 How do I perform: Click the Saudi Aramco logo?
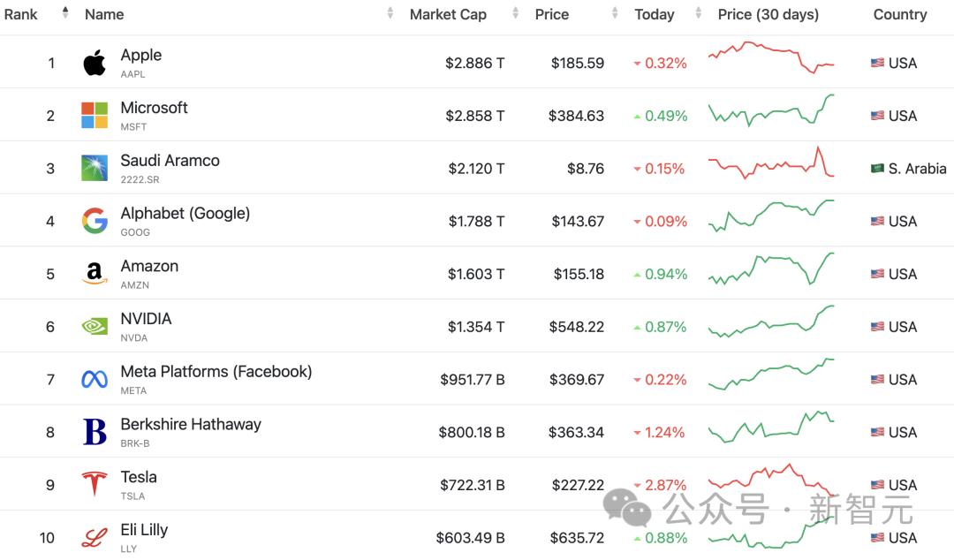point(95,168)
